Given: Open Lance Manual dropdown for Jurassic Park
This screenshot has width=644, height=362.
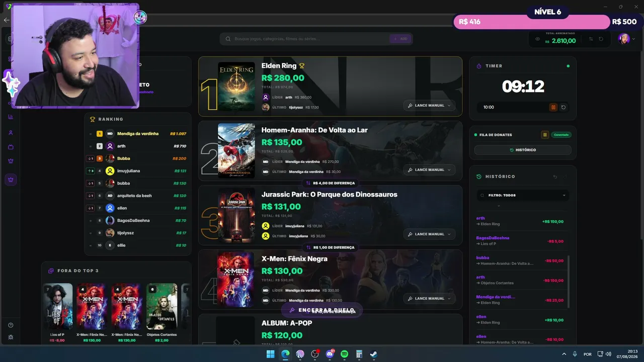Looking at the screenshot, I should (429, 234).
